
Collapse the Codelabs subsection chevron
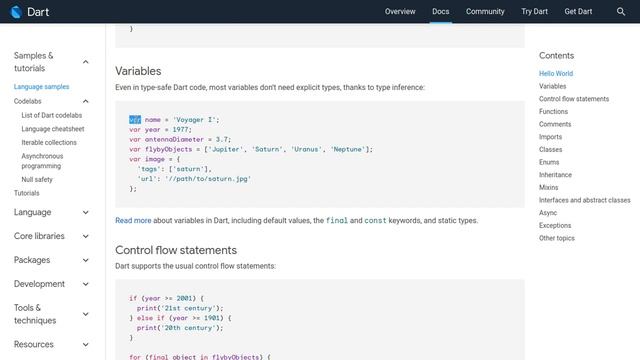[x=86, y=101]
